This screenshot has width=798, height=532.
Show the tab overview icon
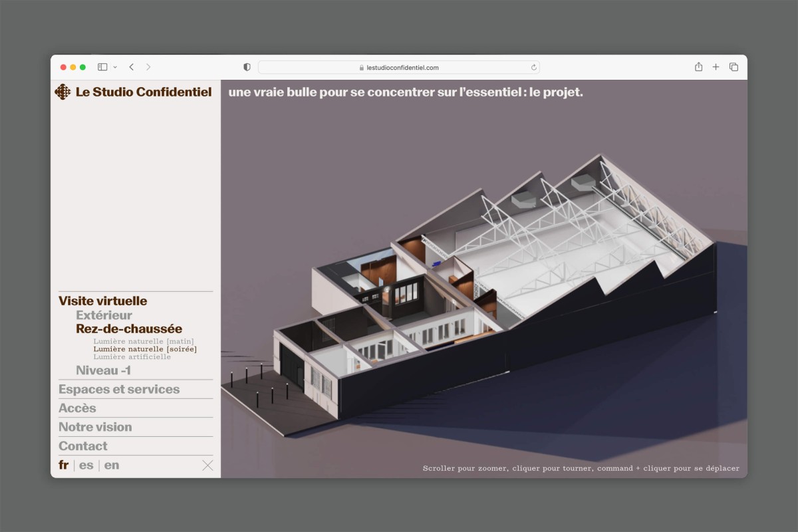tap(733, 66)
